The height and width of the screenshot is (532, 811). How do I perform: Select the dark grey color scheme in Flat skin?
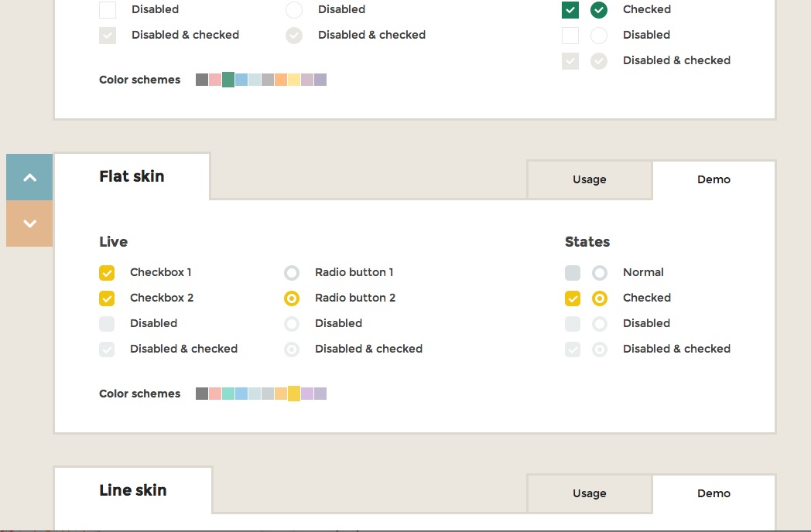[x=202, y=394]
